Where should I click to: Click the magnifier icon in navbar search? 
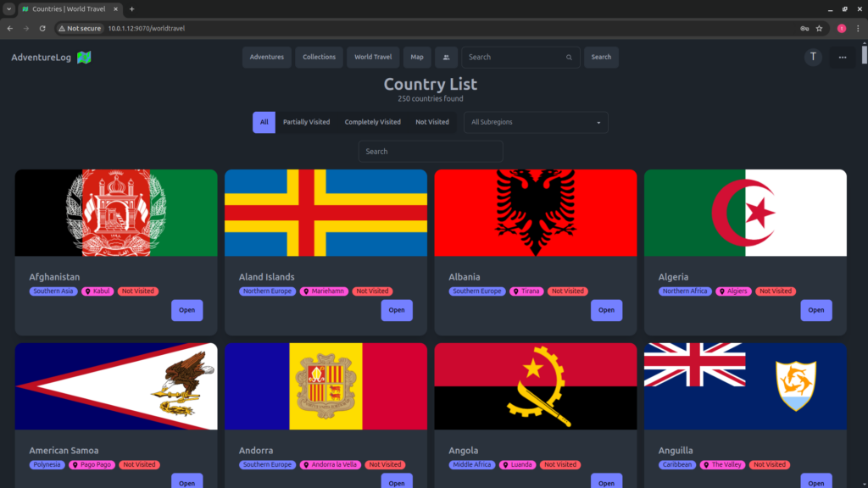[569, 58]
